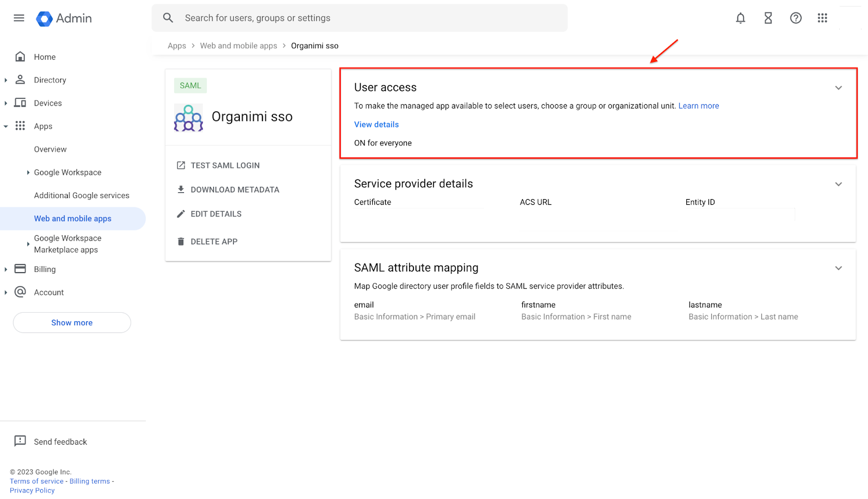The height and width of the screenshot is (499, 868).
Task: Open the pending tasks hourglass icon
Action: click(768, 18)
